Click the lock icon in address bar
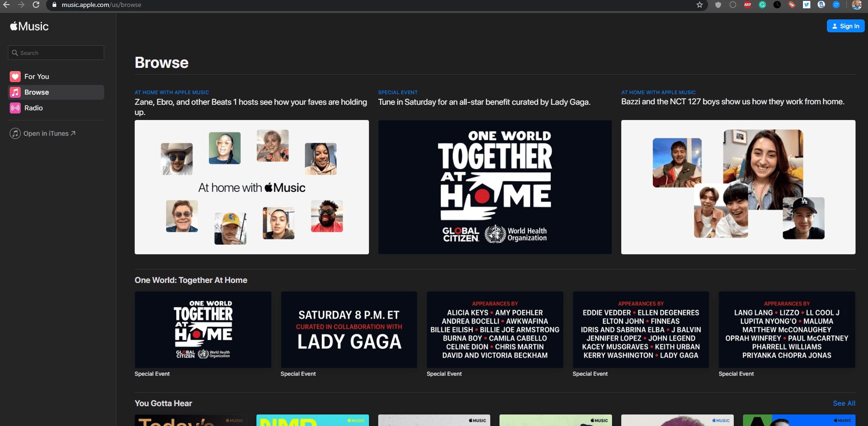 pyautogui.click(x=54, y=5)
